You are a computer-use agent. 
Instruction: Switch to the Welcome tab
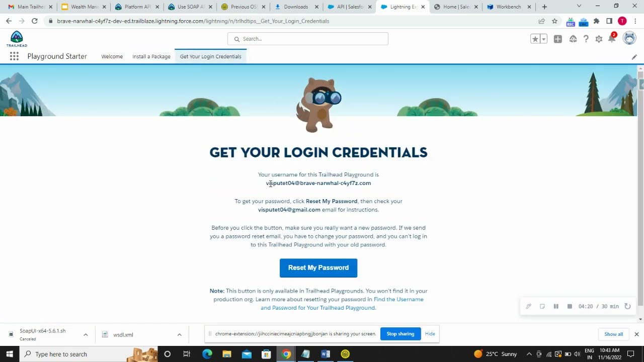(x=112, y=56)
